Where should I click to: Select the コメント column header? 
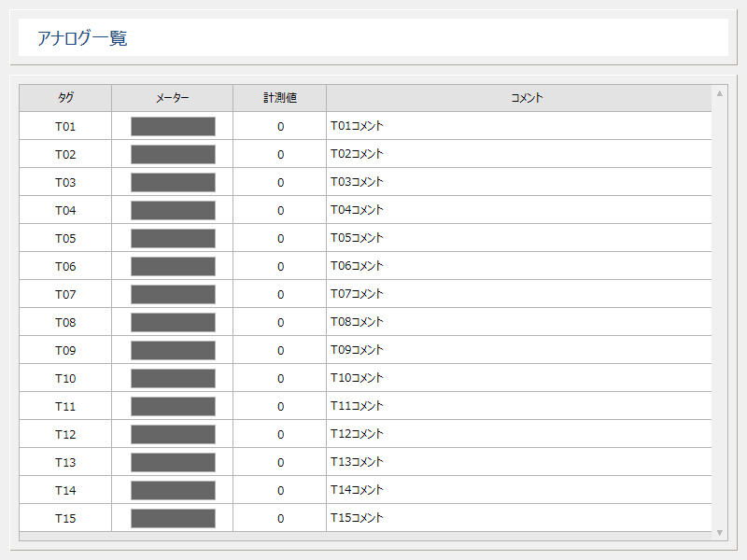coord(519,98)
